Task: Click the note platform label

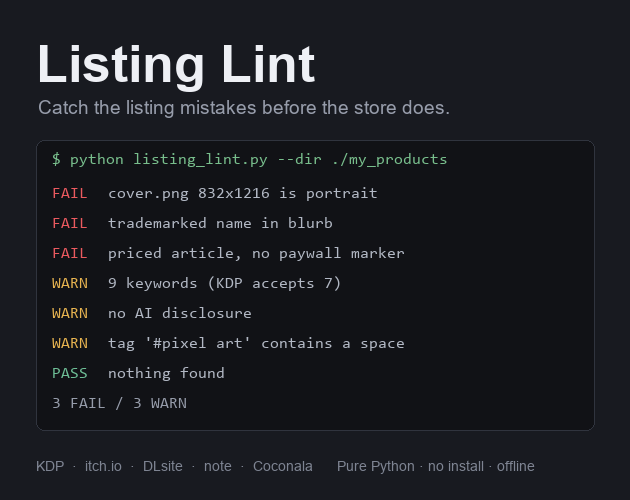Action: (x=217, y=466)
